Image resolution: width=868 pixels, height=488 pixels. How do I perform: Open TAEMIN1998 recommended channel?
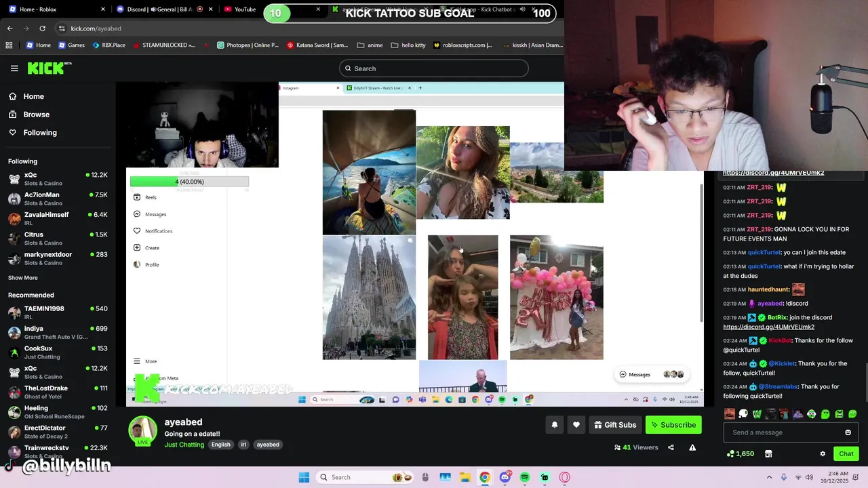coord(58,312)
